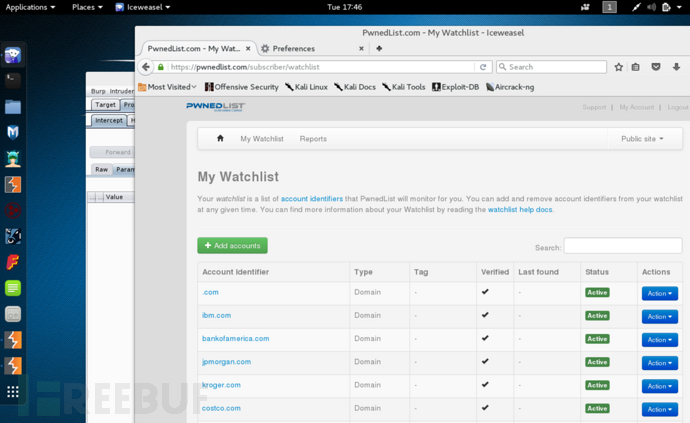Screen dimensions: 690x423
Task: Open workspace indicator 1 in top bar
Action: (x=609, y=7)
